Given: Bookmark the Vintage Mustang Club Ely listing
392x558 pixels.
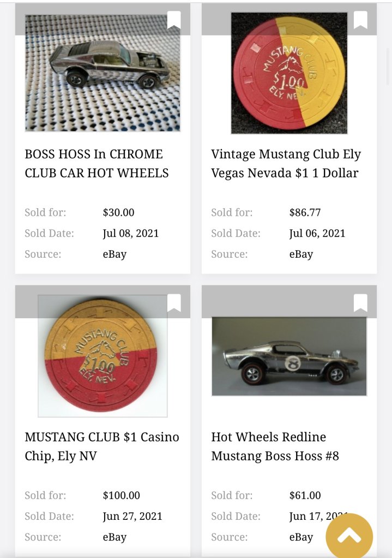Looking at the screenshot, I should 360,20.
